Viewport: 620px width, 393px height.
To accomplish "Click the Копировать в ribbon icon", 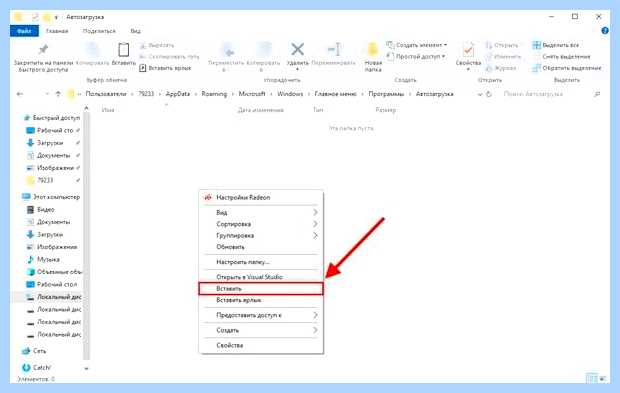I will pos(264,50).
